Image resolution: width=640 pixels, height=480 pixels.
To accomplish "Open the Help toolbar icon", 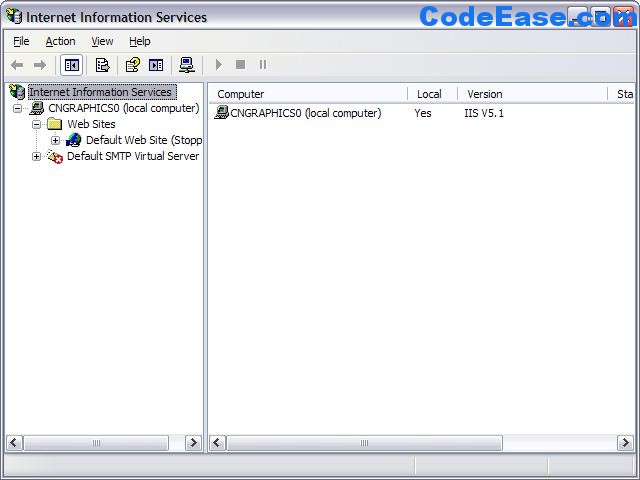I will coord(133,65).
